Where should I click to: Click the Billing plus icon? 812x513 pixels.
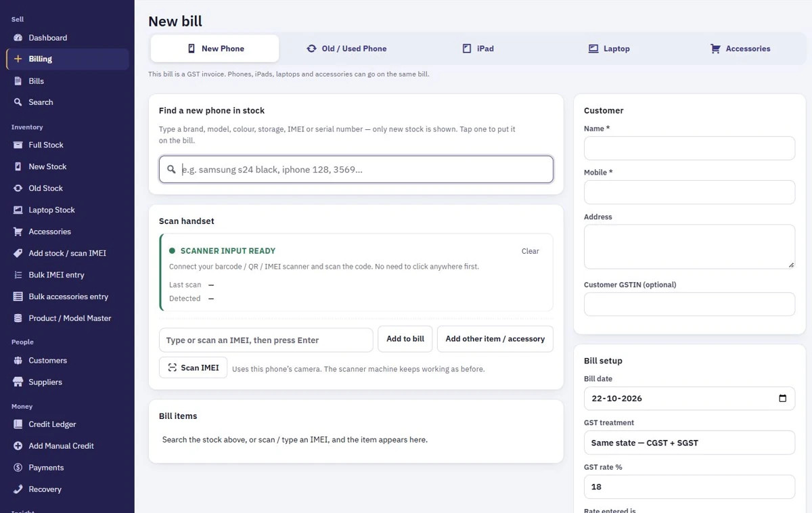[x=18, y=59]
